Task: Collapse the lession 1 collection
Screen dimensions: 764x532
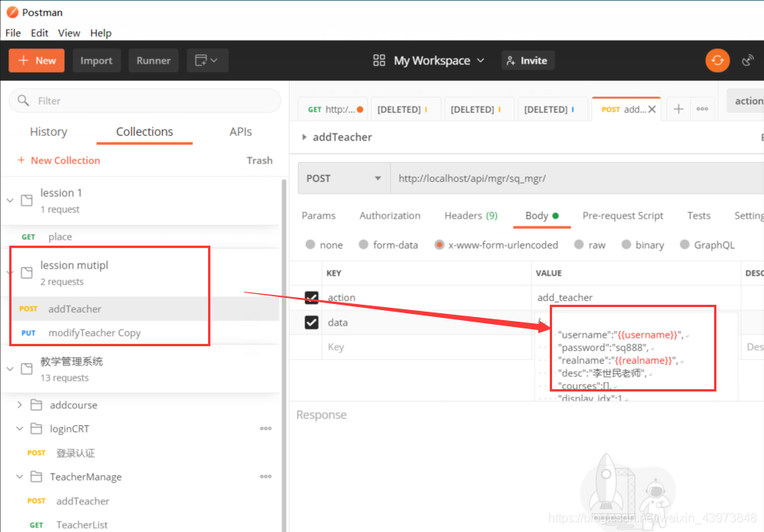Action: point(10,200)
